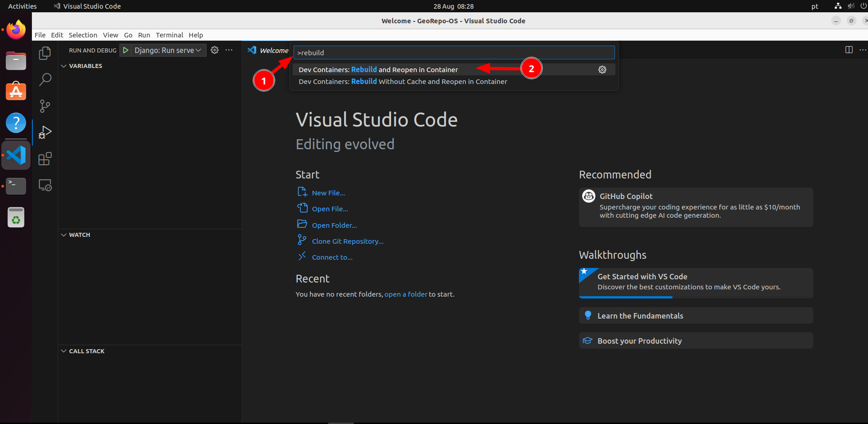Click the New File icon under Start
Image resolution: width=868 pixels, height=424 pixels.
coord(302,192)
